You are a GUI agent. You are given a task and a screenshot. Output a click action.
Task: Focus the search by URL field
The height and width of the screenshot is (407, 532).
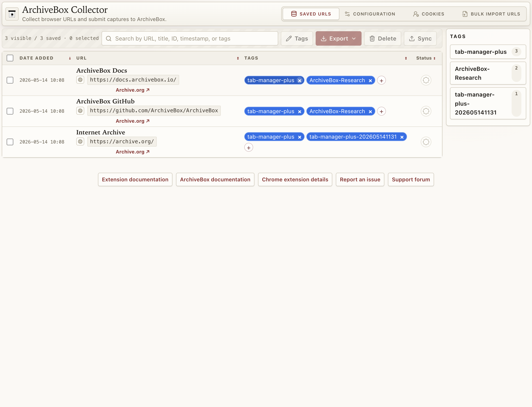click(190, 39)
